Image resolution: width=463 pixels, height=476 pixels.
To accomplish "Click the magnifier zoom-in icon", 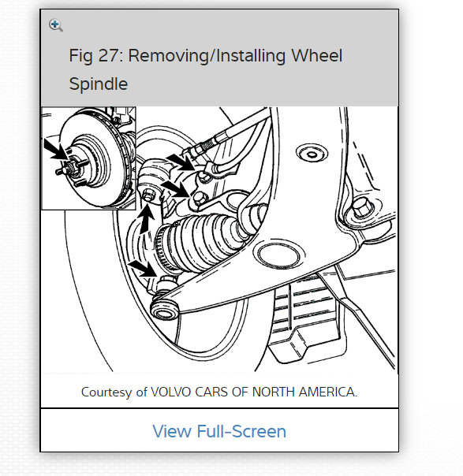I will (55, 25).
